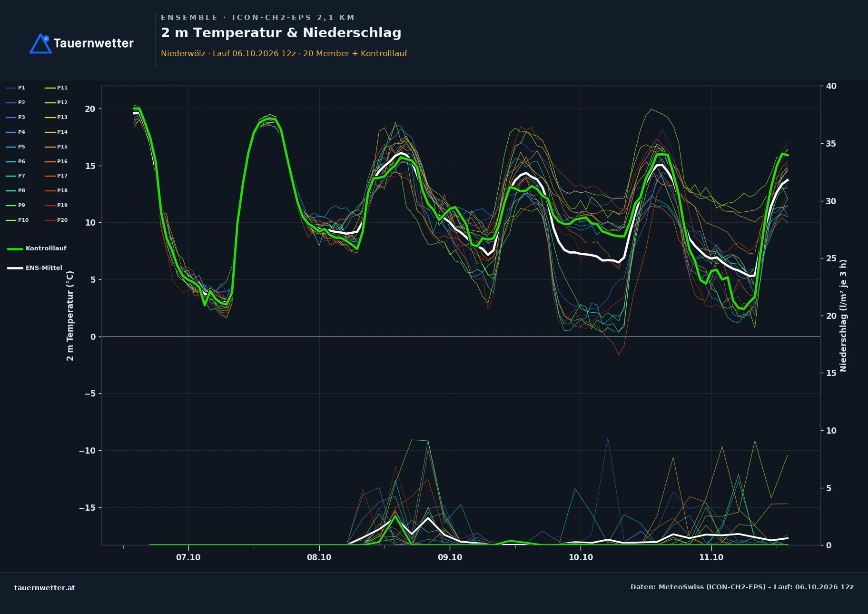Screen dimensions: 868x614
Task: Click the 25 precipitation axis tick label
Action: [x=831, y=258]
